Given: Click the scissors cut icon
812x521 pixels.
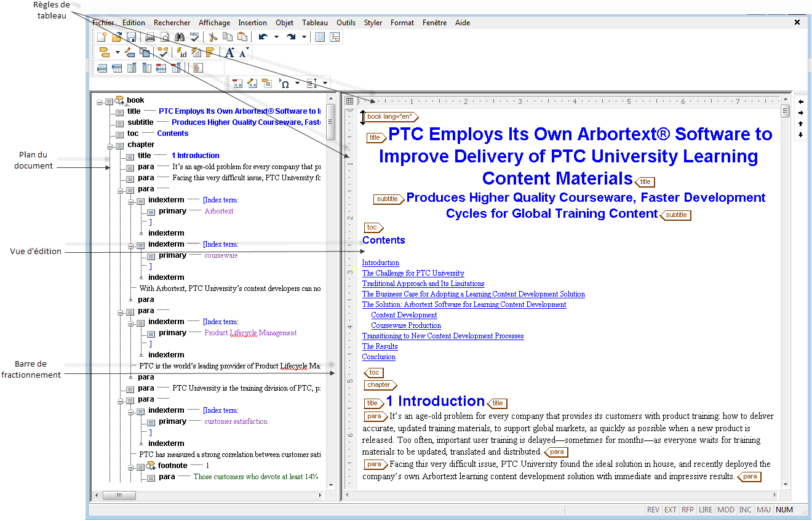Looking at the screenshot, I should point(213,37).
